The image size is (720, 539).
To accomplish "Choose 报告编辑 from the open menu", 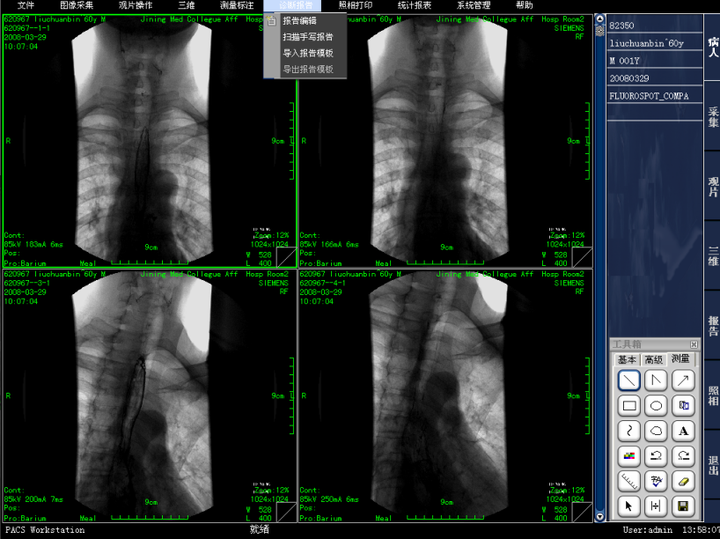I will click(x=299, y=21).
